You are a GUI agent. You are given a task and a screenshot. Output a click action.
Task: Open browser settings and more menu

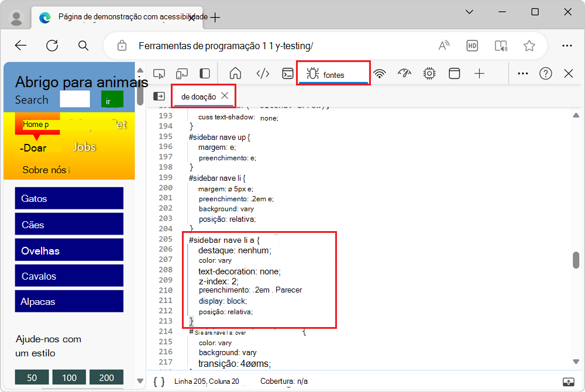[567, 46]
